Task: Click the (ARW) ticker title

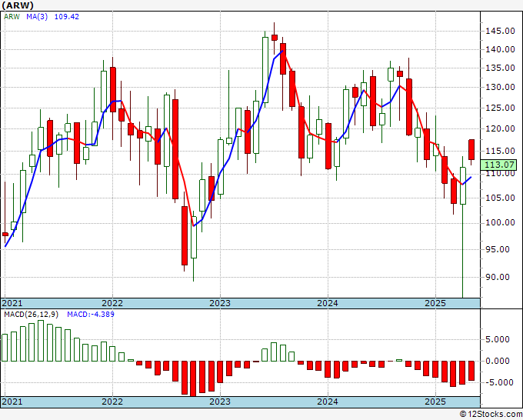Action: click(18, 5)
